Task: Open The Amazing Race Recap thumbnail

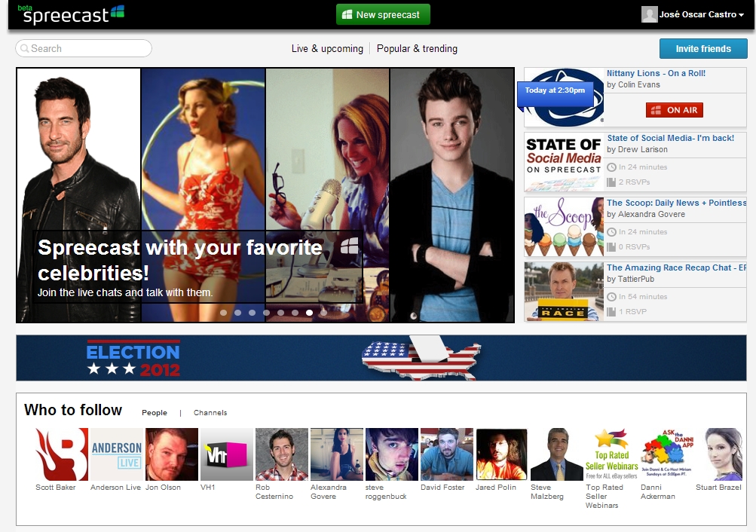Action: coord(564,292)
